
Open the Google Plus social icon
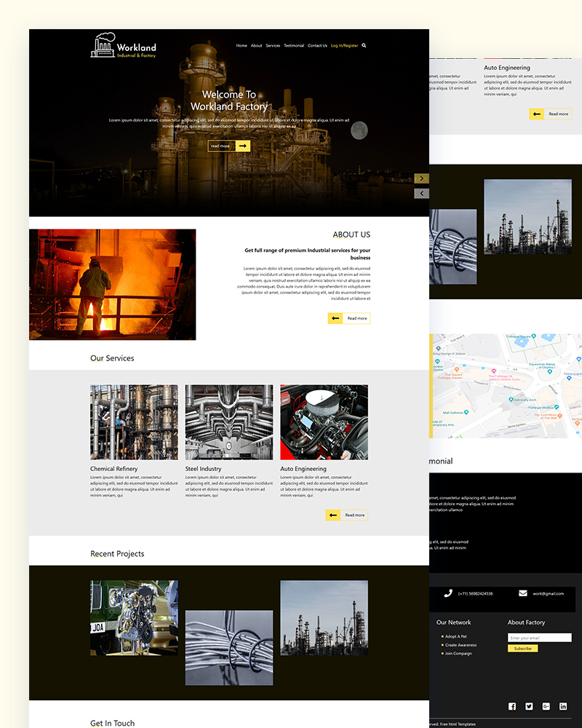546,706
